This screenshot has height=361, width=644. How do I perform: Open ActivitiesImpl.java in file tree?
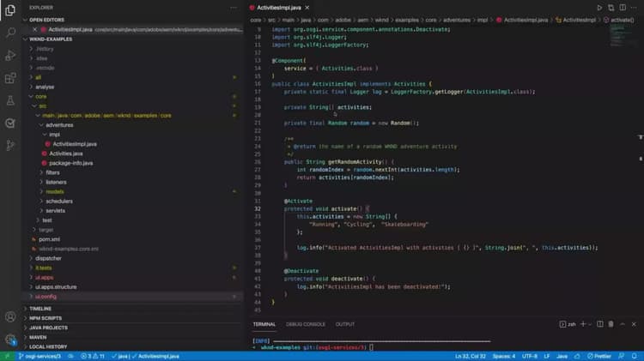click(x=75, y=144)
